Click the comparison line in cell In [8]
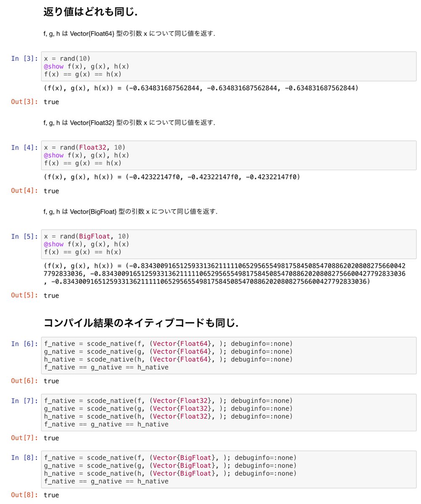Image resolution: width=421 pixels, height=504 pixels. click(x=106, y=481)
